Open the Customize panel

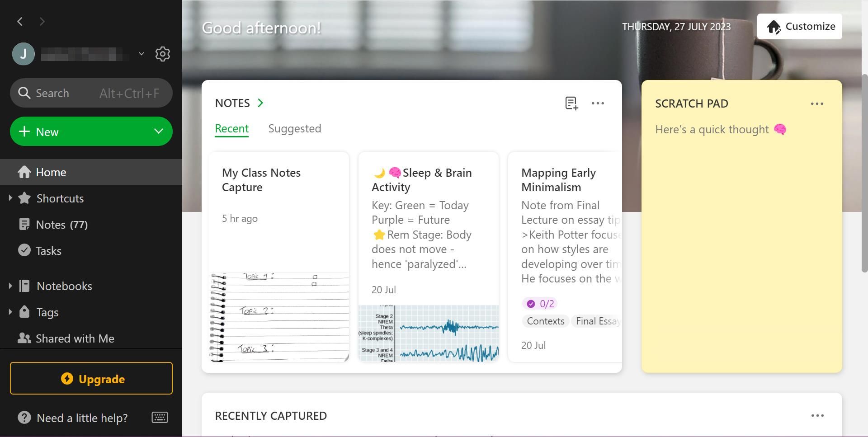click(x=799, y=26)
